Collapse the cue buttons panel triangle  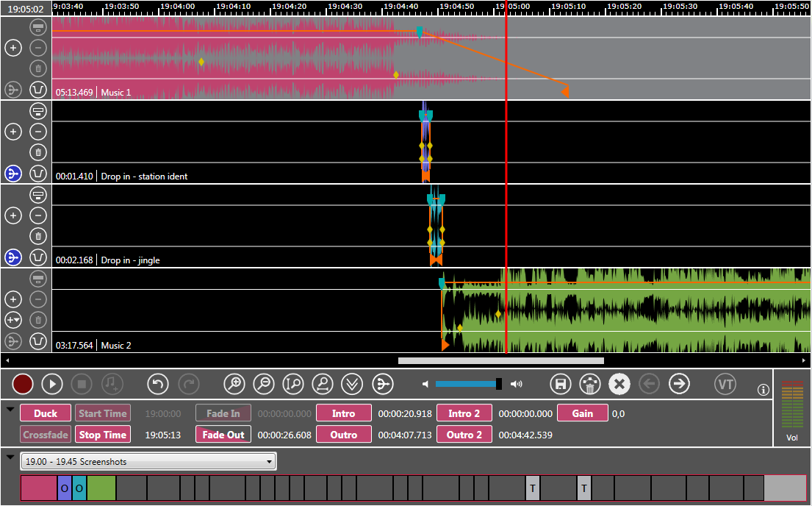point(10,409)
